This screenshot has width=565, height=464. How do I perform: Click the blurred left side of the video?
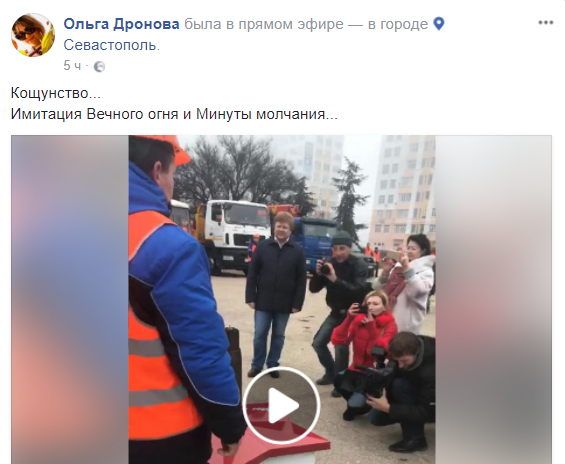coord(70,299)
